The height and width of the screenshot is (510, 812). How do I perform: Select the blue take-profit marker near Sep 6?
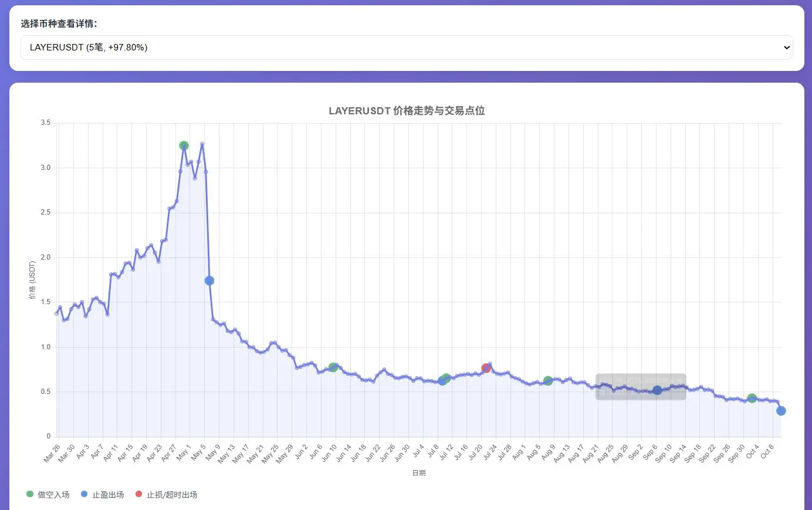coord(657,390)
